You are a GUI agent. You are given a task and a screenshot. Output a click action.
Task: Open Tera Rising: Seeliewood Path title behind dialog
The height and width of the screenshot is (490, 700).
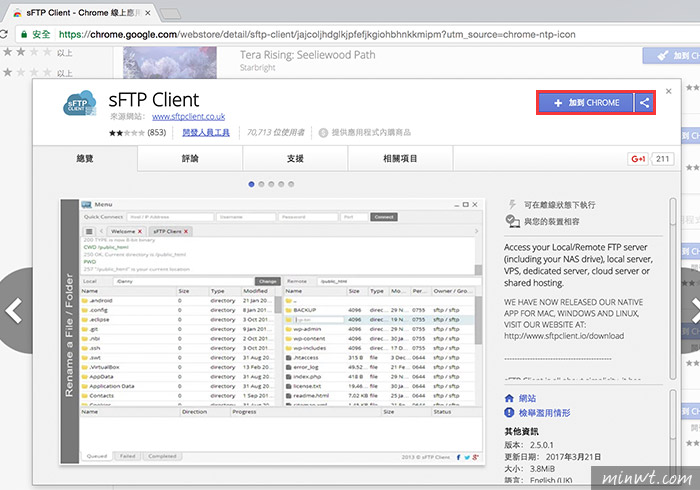[308, 55]
